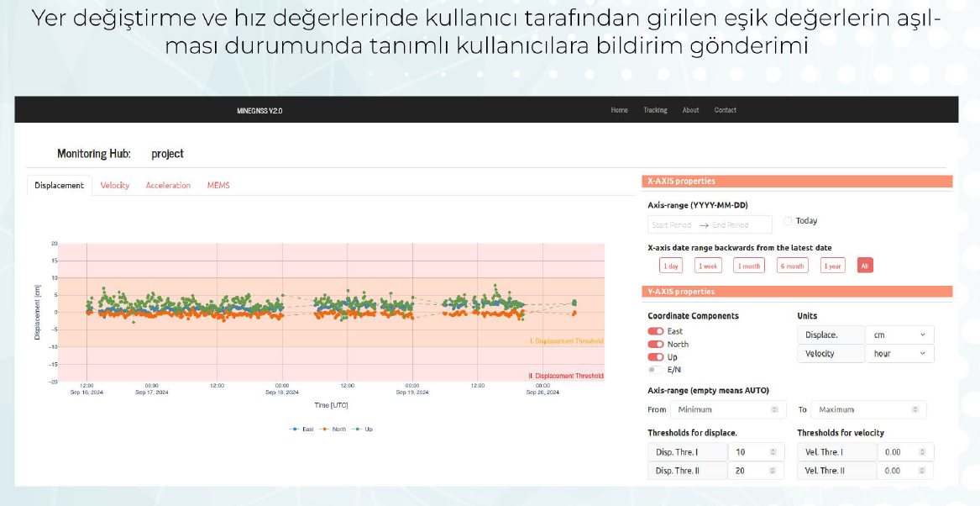Click the MINEGNSS V2.0 brand title
The image size is (980, 506).
(x=259, y=111)
